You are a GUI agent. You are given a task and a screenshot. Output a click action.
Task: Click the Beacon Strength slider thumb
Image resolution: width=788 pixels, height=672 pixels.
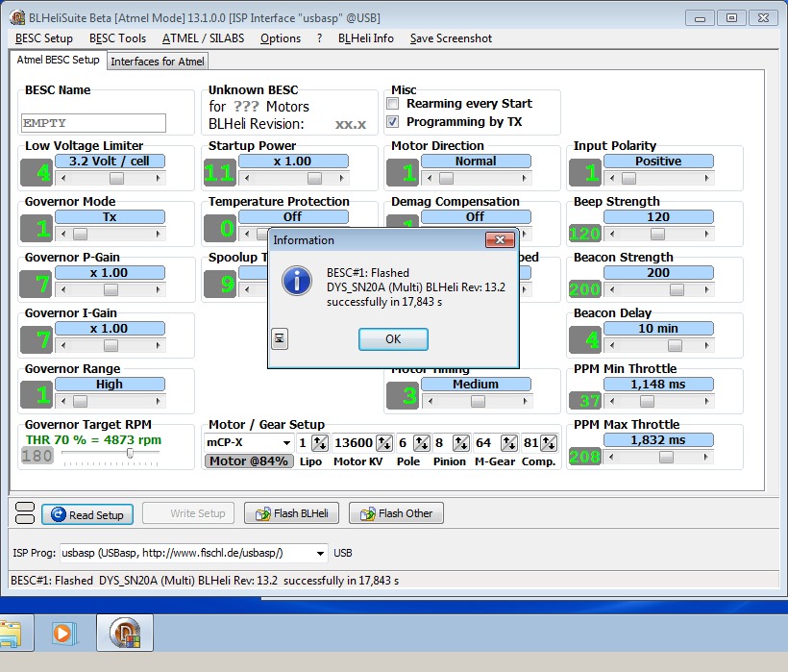tap(677, 289)
